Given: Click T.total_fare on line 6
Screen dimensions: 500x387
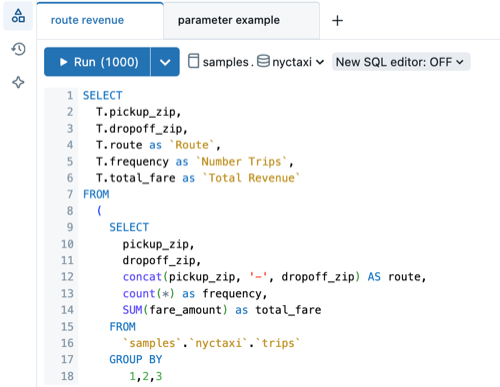Looking at the screenshot, I should pos(136,178).
